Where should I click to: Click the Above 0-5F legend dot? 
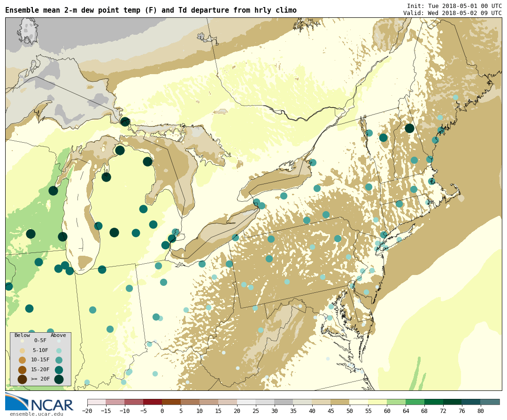point(59,341)
